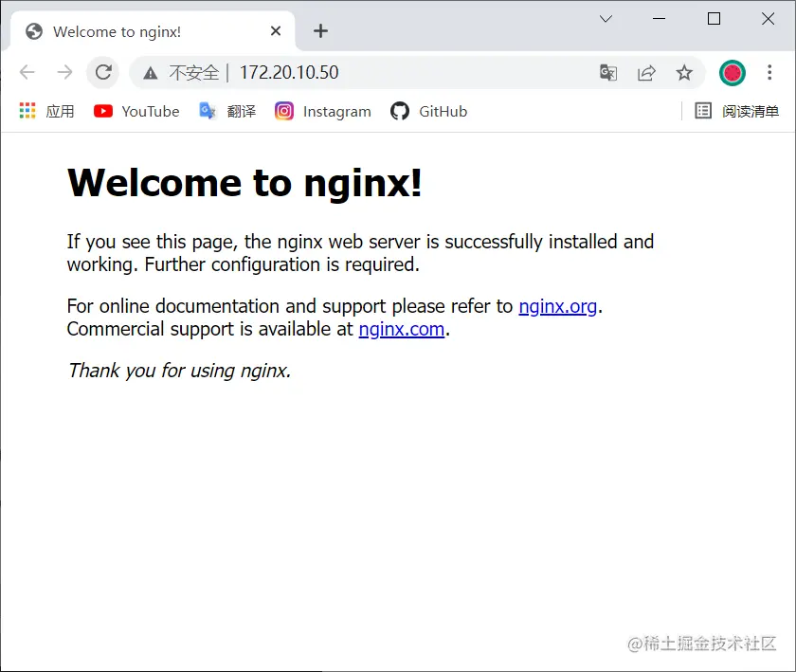796x672 pixels.
Task: Follow the nginx.org link
Action: [x=557, y=306]
